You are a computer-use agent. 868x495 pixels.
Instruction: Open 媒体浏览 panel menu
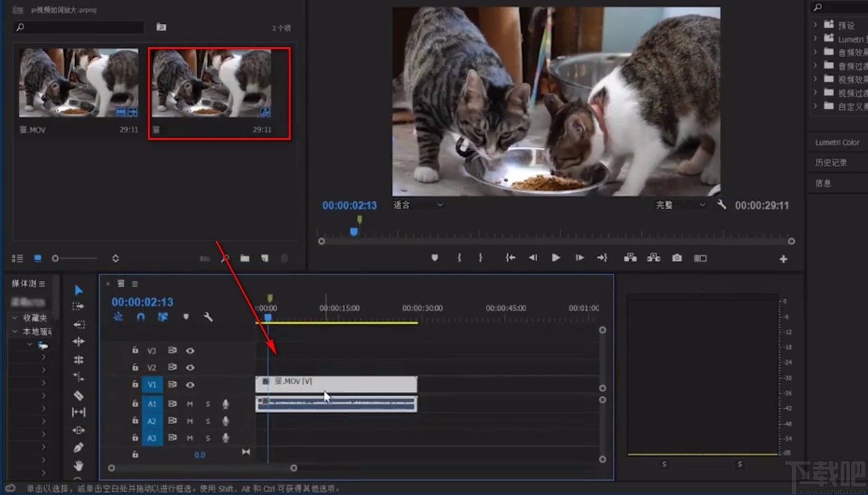pos(42,284)
